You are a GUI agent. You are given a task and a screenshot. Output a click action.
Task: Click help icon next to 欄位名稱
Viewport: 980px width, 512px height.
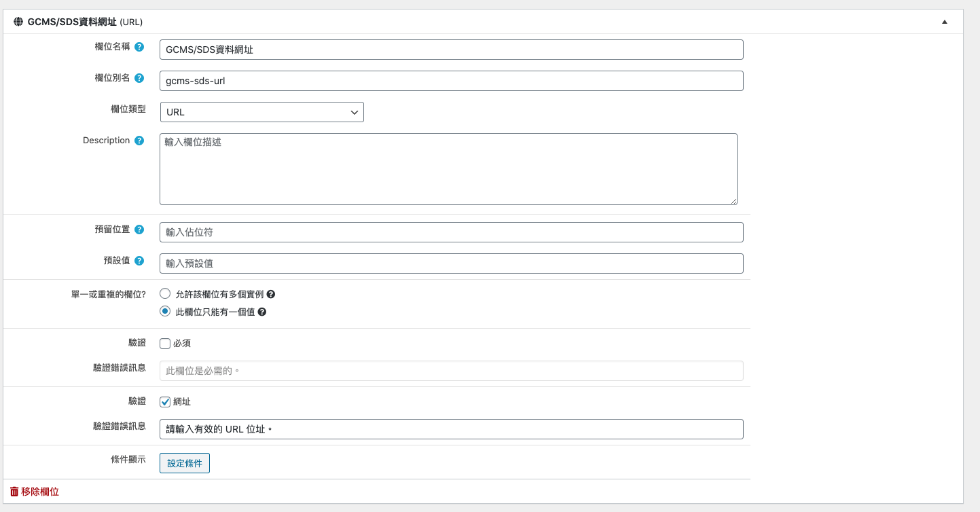click(139, 47)
